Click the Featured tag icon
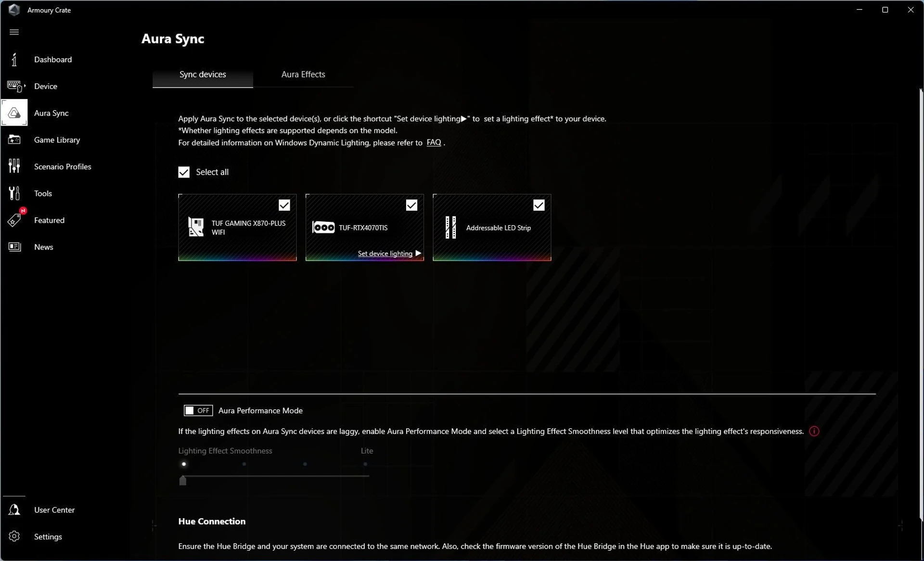This screenshot has width=924, height=561. (14, 220)
